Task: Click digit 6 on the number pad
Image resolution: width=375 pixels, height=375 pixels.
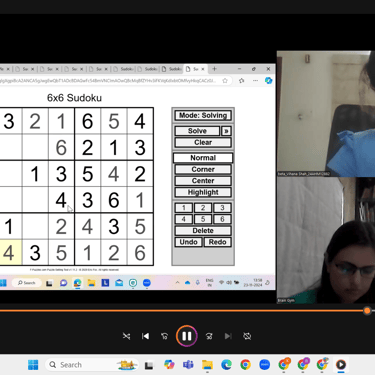Action: point(222,219)
